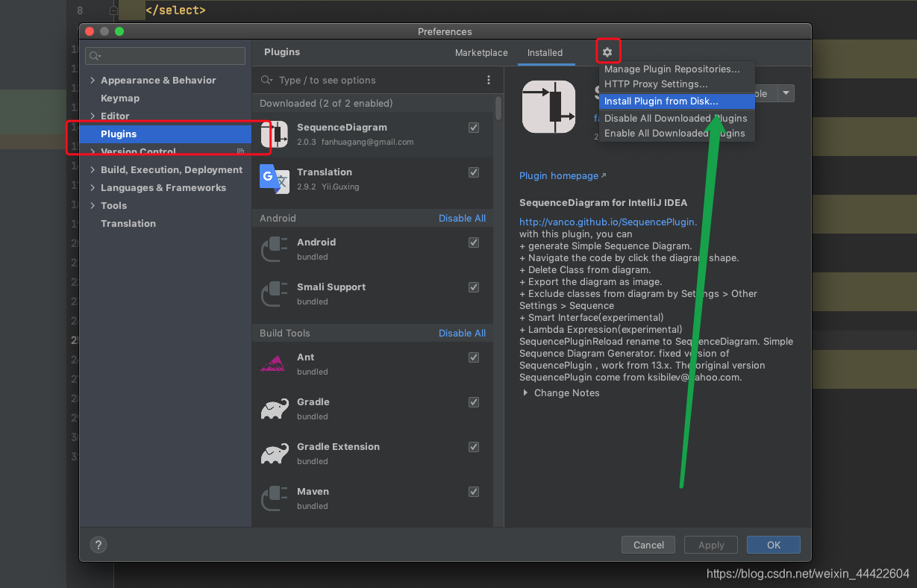Click the Ant plugin icon
Image resolution: width=917 pixels, height=588 pixels.
coord(275,364)
